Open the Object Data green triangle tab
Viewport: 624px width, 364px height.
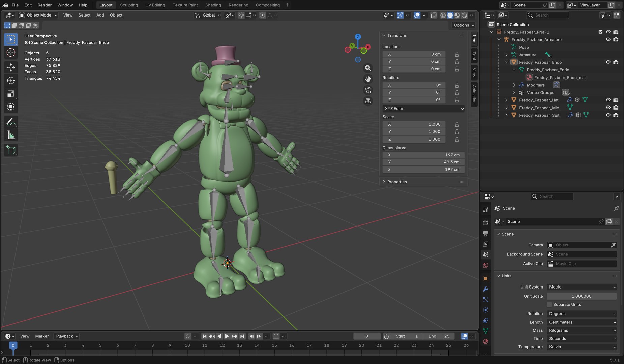(x=485, y=331)
